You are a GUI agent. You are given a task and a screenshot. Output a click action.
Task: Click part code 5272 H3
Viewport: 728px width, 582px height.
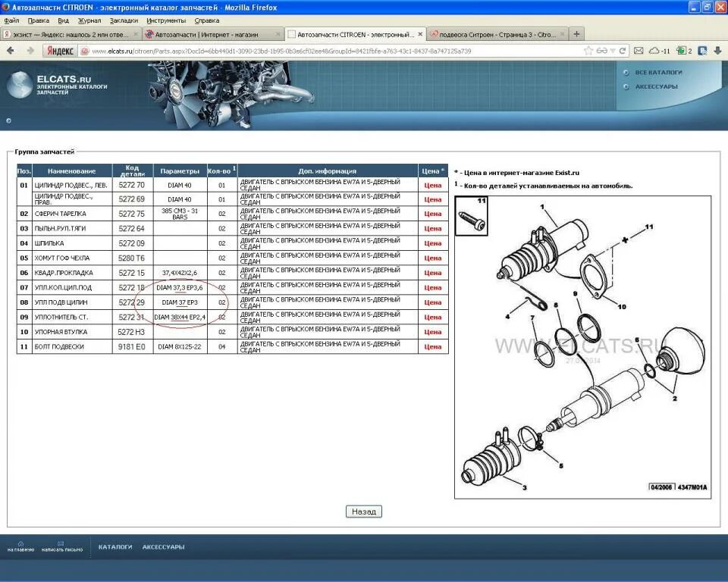[x=131, y=332]
